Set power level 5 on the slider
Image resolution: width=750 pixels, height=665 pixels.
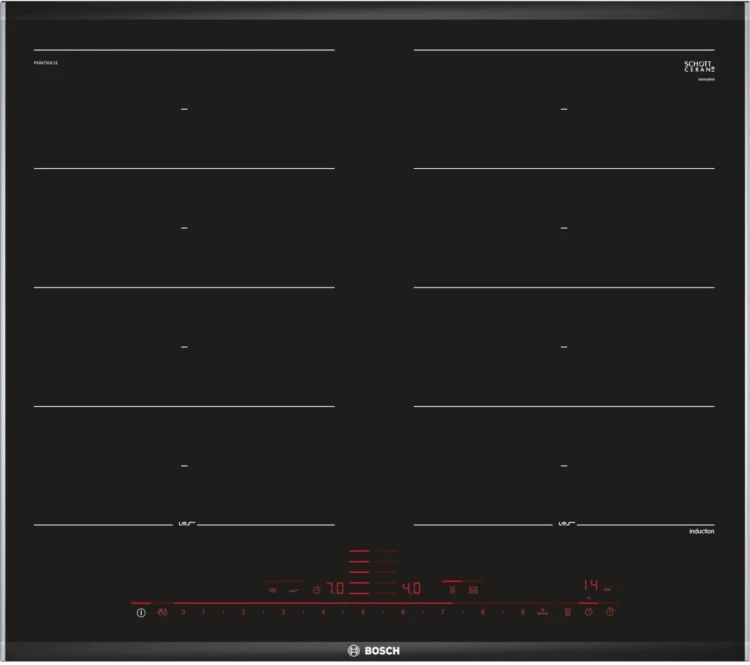[x=363, y=612]
